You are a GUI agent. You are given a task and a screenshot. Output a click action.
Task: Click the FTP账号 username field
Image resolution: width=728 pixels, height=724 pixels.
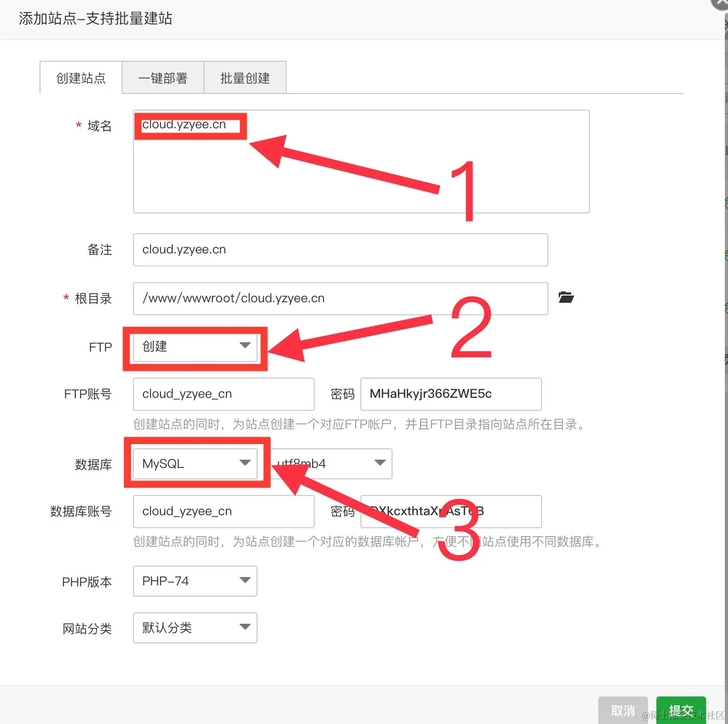tap(223, 394)
